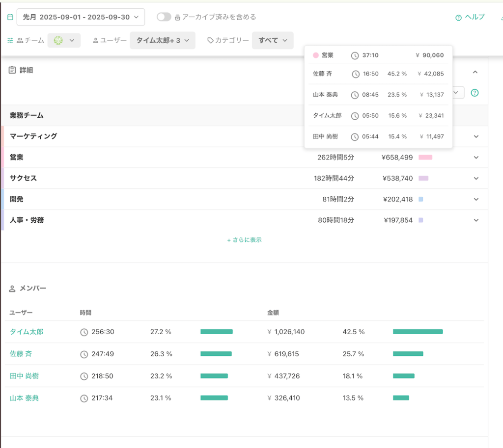The height and width of the screenshot is (448, 503).
Task: Expand the 人事・労務 row chevron
Action: pyautogui.click(x=476, y=220)
